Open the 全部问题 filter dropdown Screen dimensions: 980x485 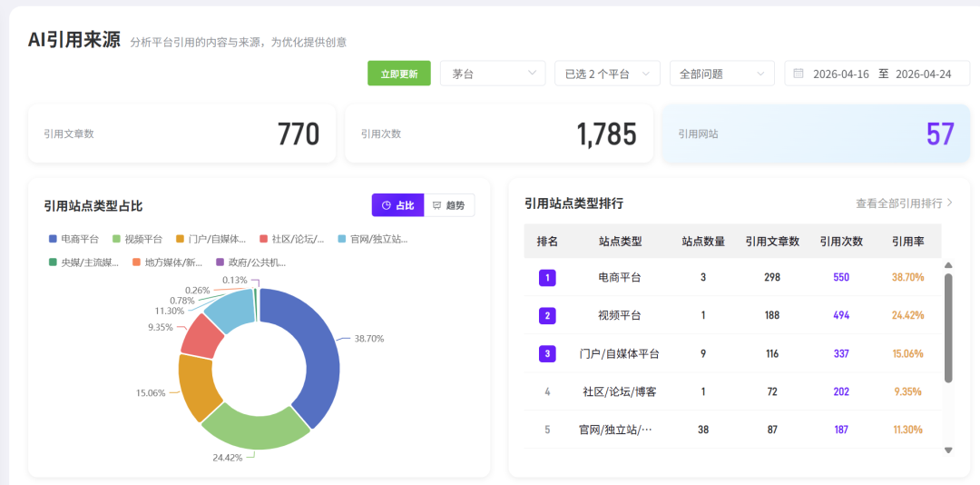click(721, 74)
